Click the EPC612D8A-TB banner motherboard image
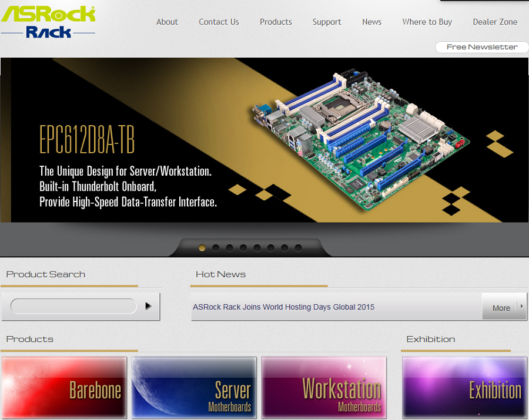529x420 pixels. [361, 140]
